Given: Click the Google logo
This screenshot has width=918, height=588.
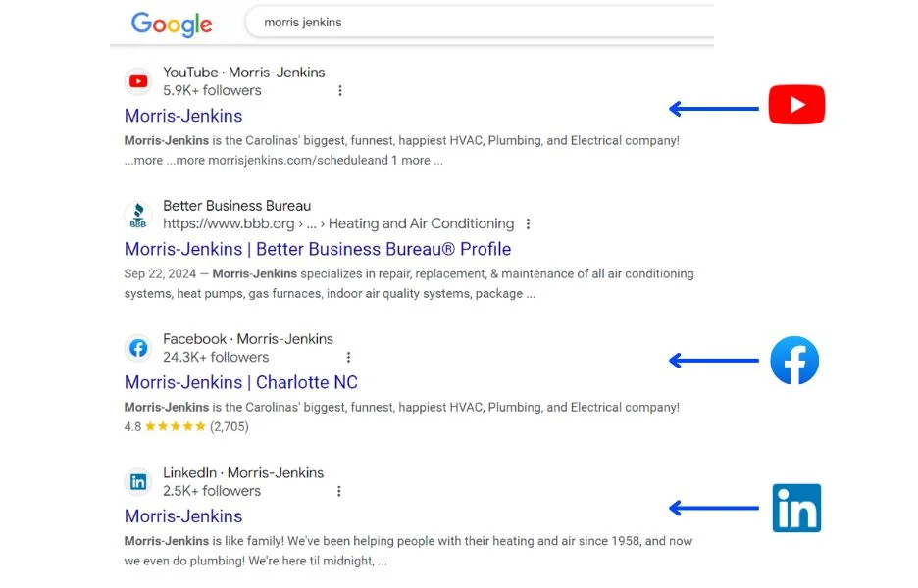Looking at the screenshot, I should click(x=172, y=24).
